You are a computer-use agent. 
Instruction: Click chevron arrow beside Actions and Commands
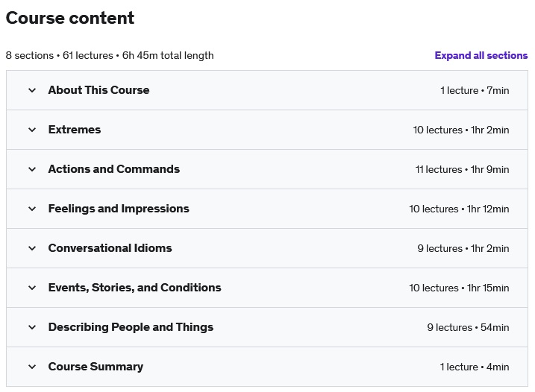pos(32,169)
